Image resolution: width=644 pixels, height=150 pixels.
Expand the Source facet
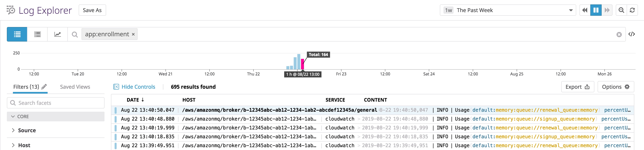(x=27, y=130)
